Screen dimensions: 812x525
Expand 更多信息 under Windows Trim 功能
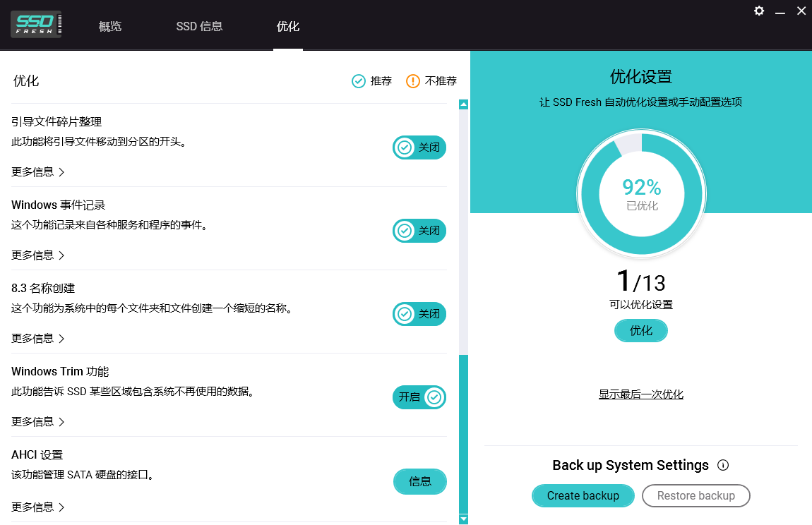[38, 421]
